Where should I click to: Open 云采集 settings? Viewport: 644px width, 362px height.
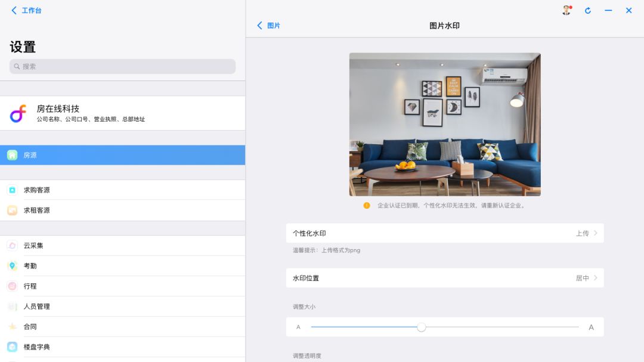pyautogui.click(x=122, y=245)
